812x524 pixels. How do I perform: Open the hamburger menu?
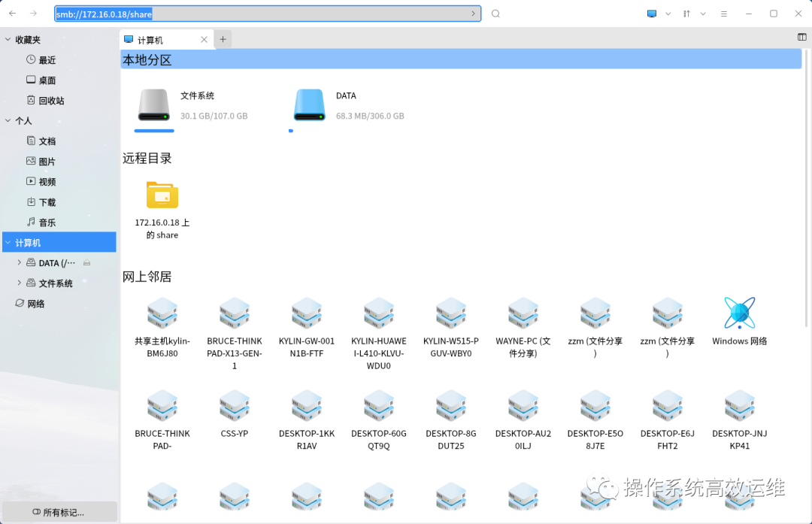tap(724, 14)
